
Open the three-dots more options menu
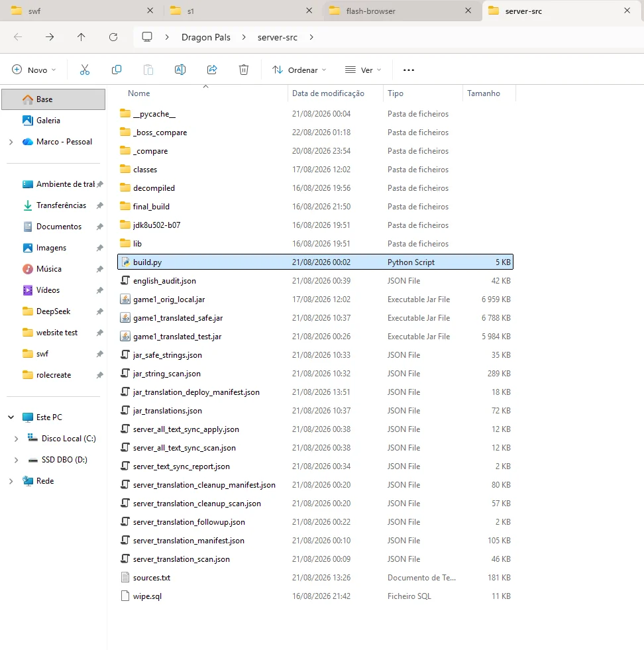(x=409, y=70)
